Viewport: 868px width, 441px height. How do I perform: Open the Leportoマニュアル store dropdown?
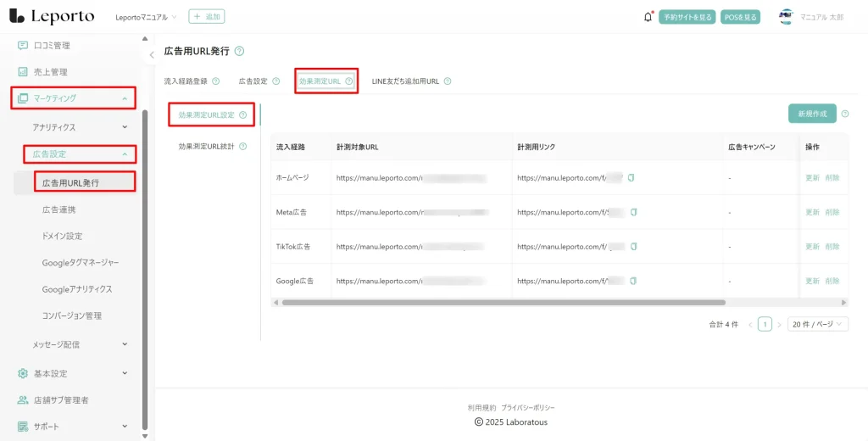tap(146, 17)
